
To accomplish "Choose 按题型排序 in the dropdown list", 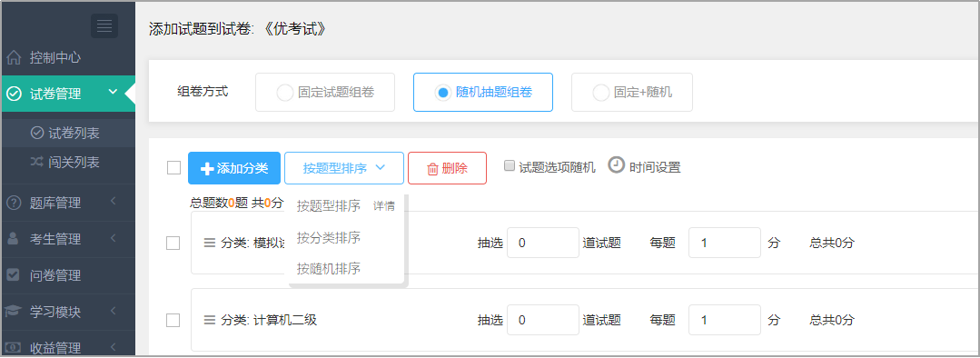I will 329,206.
